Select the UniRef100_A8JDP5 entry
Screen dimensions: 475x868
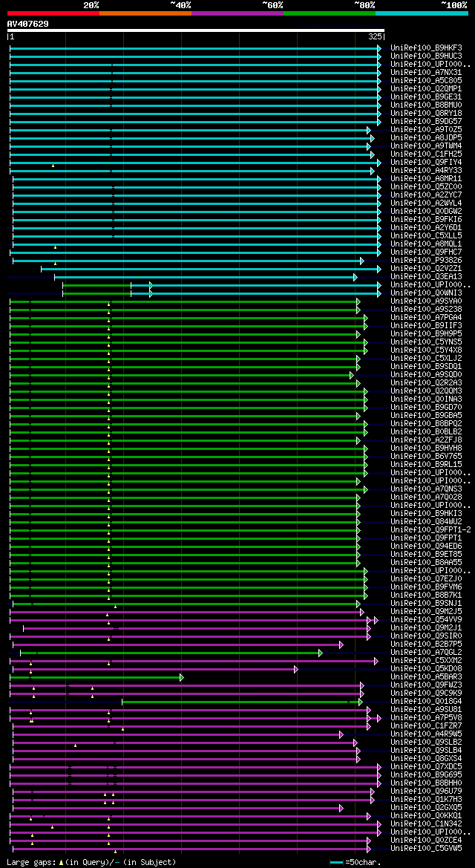tap(426, 137)
